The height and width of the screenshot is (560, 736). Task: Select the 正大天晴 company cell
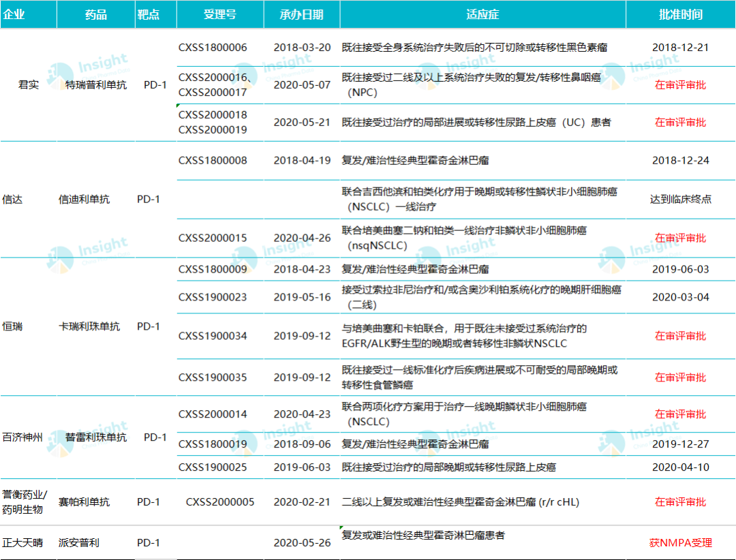click(x=22, y=543)
